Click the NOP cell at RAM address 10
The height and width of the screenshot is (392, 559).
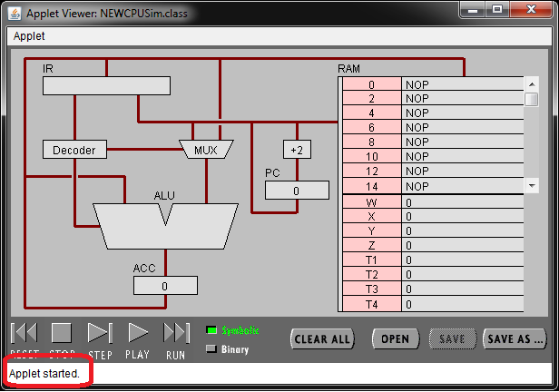pos(463,156)
